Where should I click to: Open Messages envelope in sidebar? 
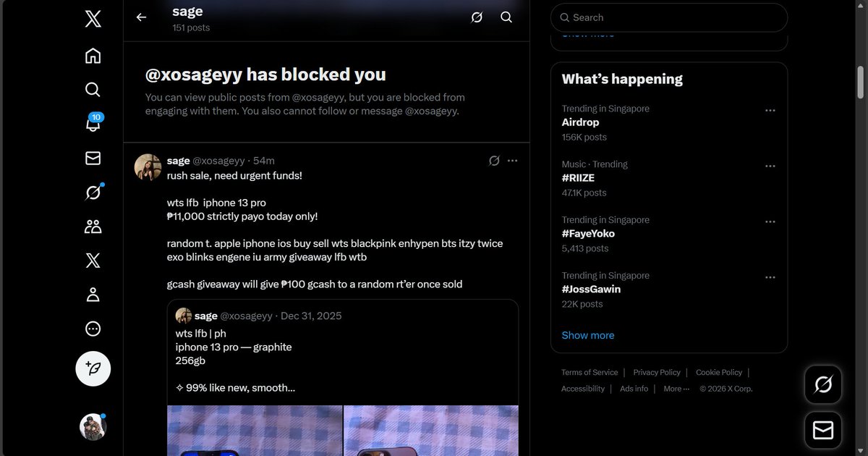[x=93, y=159]
